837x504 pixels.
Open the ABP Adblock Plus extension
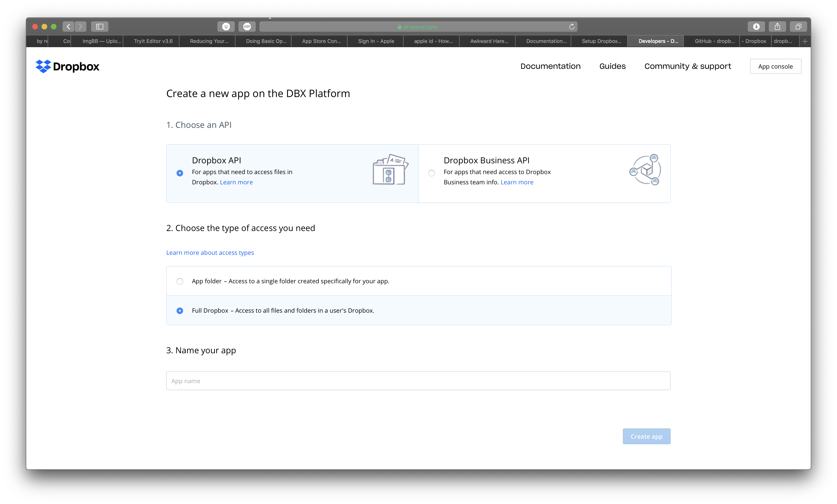point(247,26)
